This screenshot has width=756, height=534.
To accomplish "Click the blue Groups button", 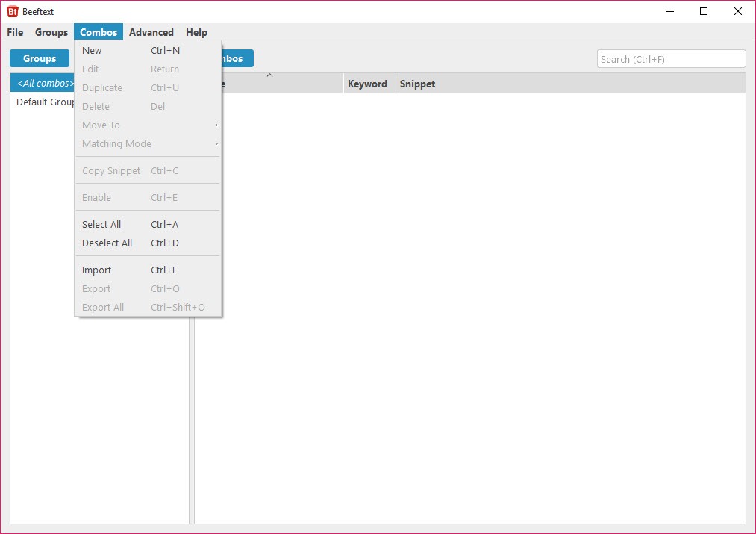I will point(40,58).
